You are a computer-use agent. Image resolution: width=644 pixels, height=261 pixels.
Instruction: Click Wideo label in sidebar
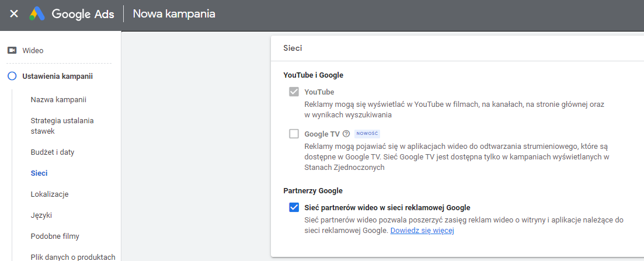coord(33,51)
